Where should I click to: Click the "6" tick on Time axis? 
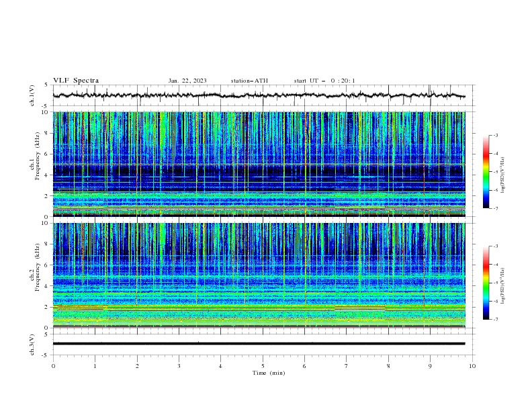304,366
